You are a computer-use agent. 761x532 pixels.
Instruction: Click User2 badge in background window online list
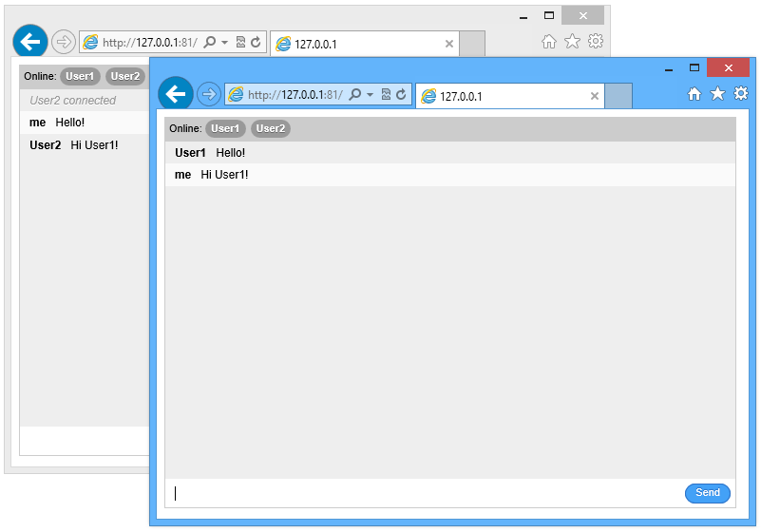coord(125,76)
